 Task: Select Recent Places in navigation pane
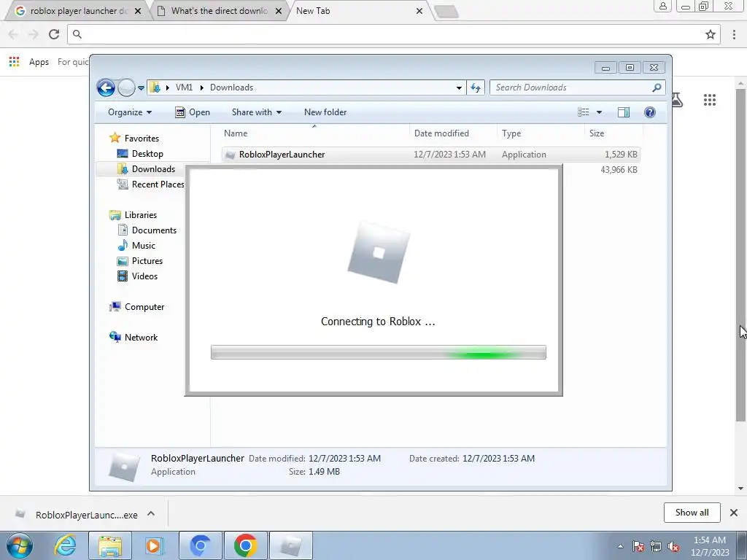tap(150, 184)
